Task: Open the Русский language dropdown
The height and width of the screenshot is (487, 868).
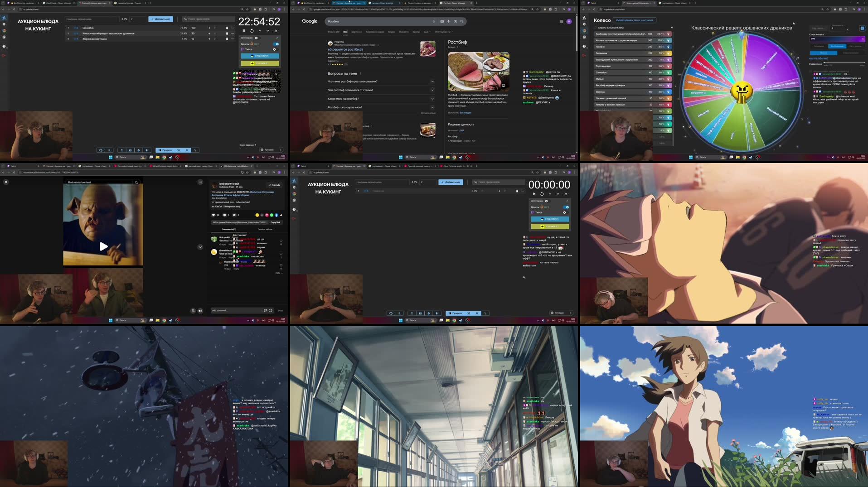Action: tap(272, 149)
